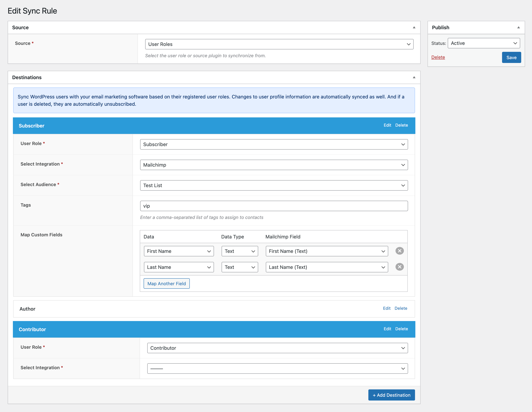Click the Add Destination button
The height and width of the screenshot is (412, 532).
tap(391, 395)
